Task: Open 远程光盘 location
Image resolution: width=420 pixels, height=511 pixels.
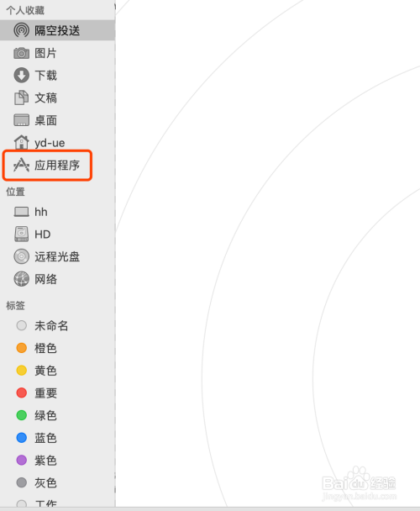Action: [57, 257]
